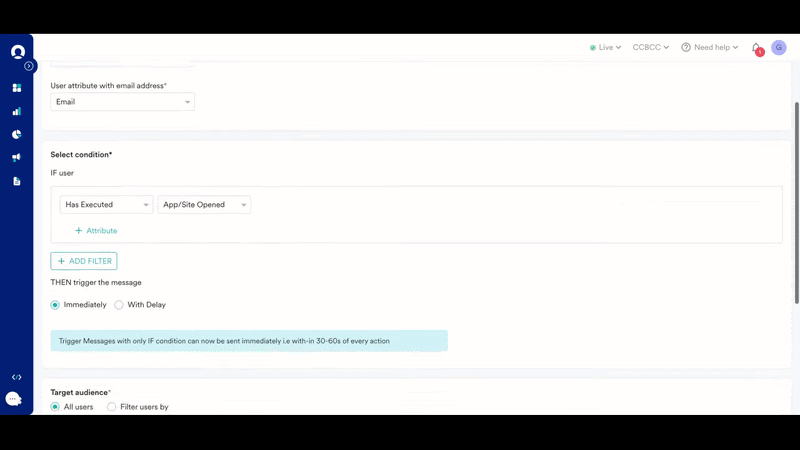This screenshot has height=450, width=800.
Task: Click the User attribute with email address label
Action: (108, 86)
